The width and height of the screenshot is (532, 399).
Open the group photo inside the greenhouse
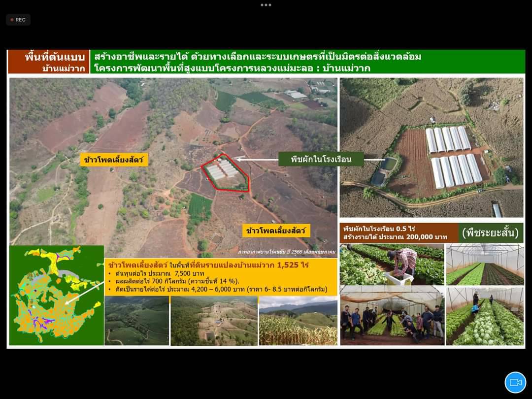392,316
